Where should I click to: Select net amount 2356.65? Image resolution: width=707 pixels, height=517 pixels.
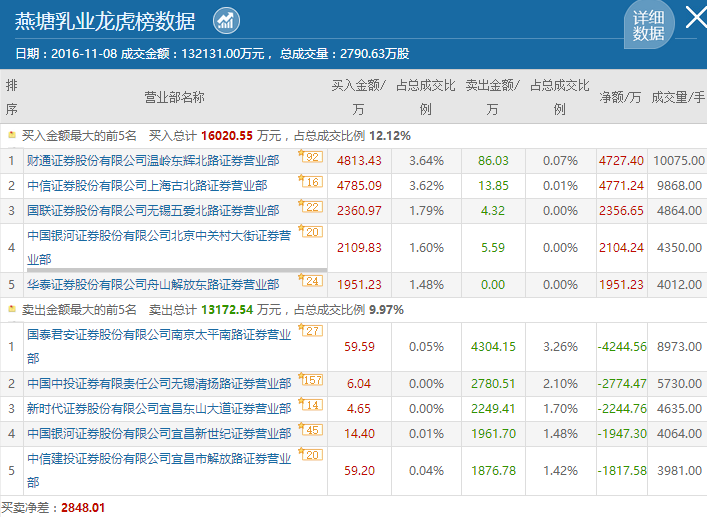tap(621, 210)
